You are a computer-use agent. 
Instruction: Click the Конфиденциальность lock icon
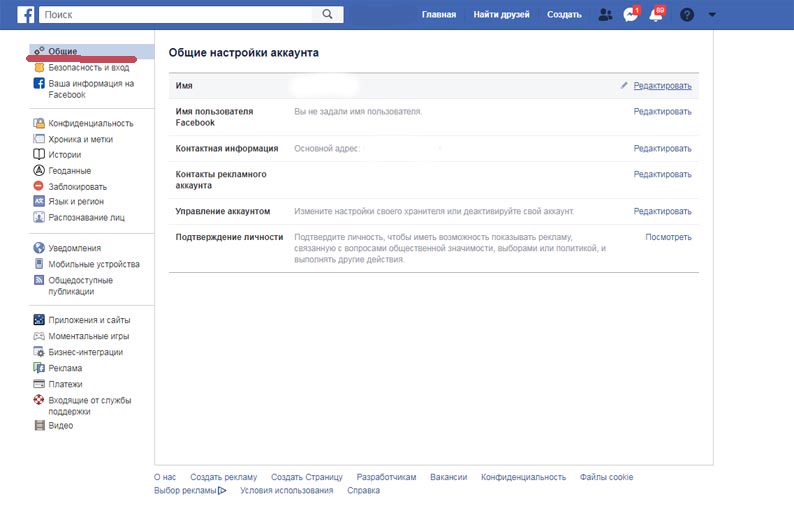point(39,123)
